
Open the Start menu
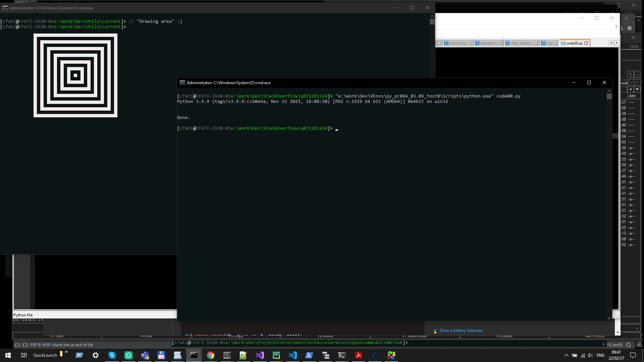pyautogui.click(x=8, y=355)
